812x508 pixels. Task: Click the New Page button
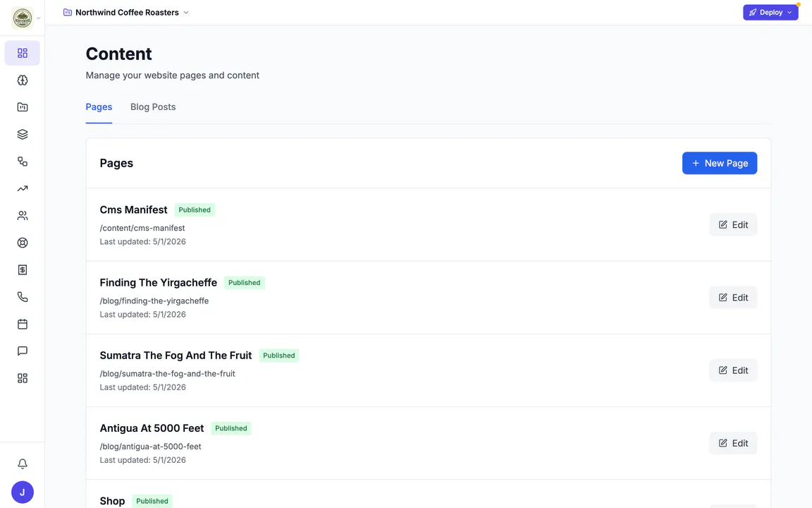(x=719, y=163)
